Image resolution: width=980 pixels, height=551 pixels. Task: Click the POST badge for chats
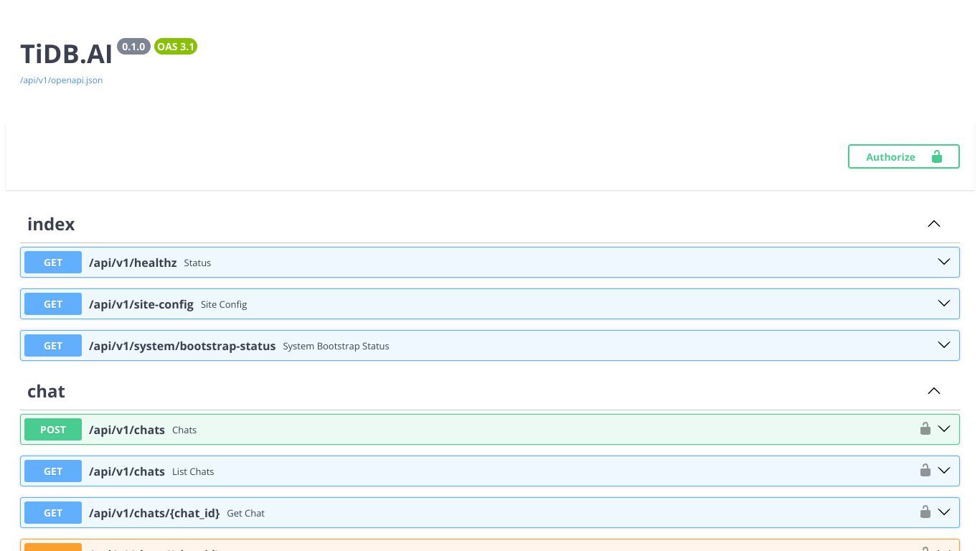point(53,430)
